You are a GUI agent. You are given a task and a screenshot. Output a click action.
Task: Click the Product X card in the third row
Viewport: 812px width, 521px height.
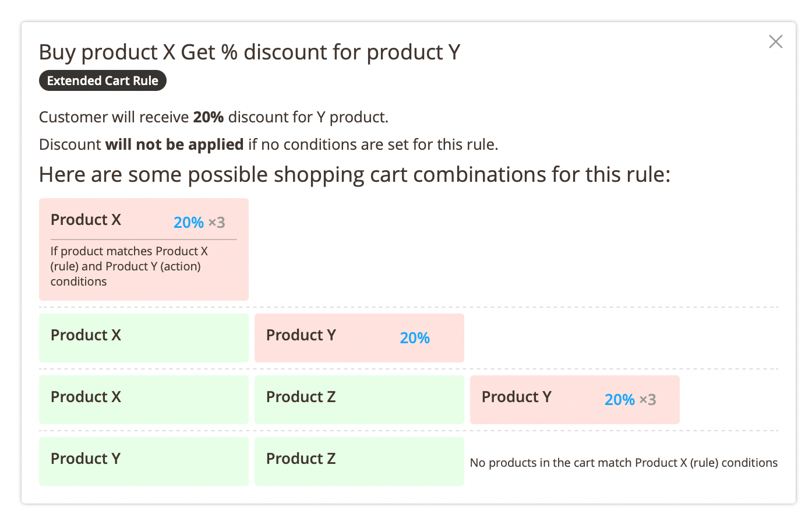tap(143, 399)
